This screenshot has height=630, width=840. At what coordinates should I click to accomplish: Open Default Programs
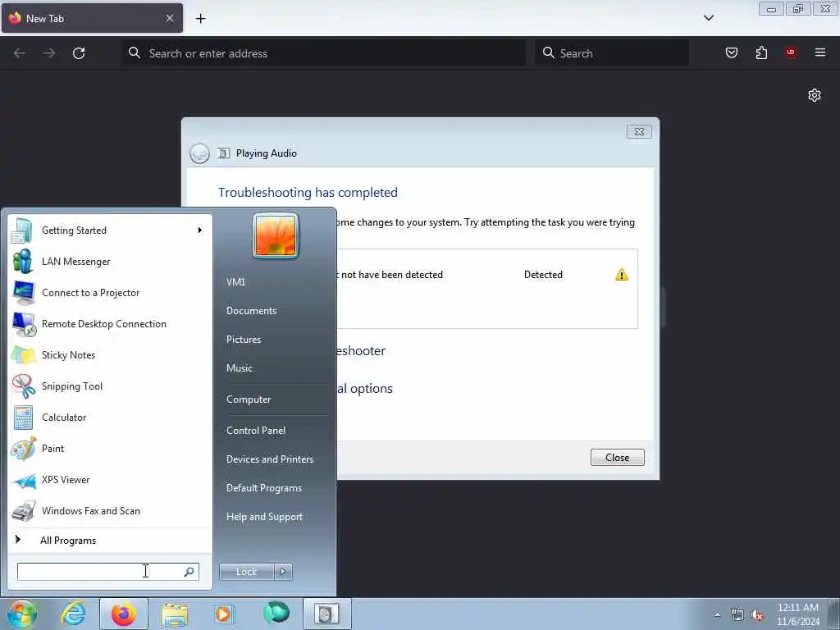[x=264, y=488]
